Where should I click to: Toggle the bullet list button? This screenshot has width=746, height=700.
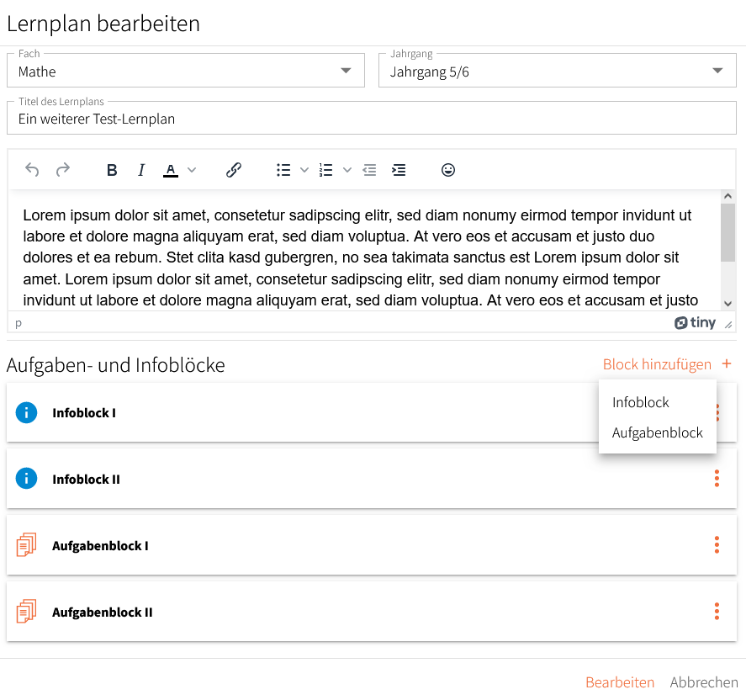tap(283, 170)
